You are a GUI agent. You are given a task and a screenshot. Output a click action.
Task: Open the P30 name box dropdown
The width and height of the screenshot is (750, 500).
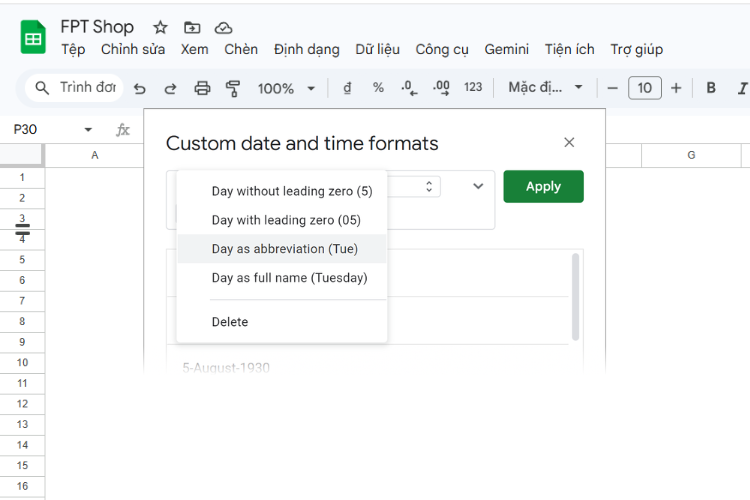click(x=88, y=130)
